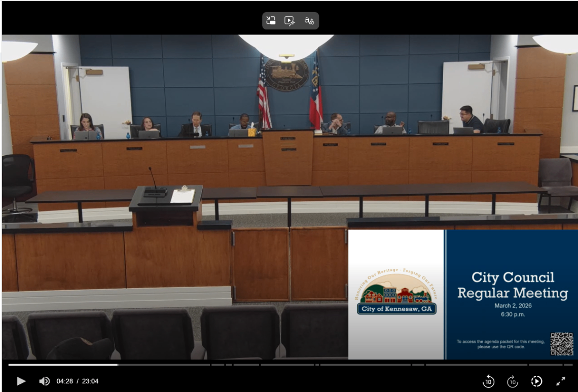The image size is (578, 392).
Task: Open picture-in-picture mode
Action: 271,21
